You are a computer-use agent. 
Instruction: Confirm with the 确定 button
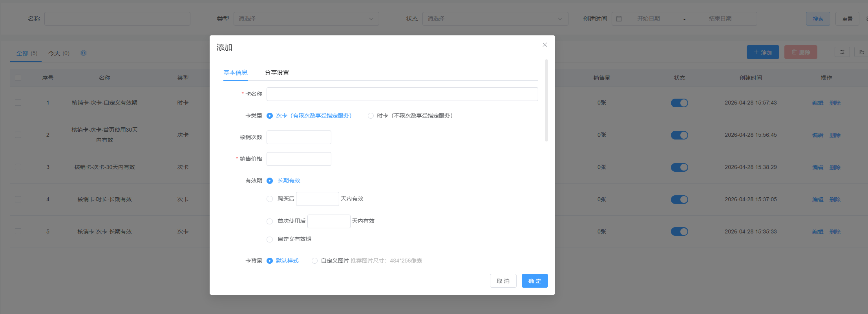tap(535, 281)
